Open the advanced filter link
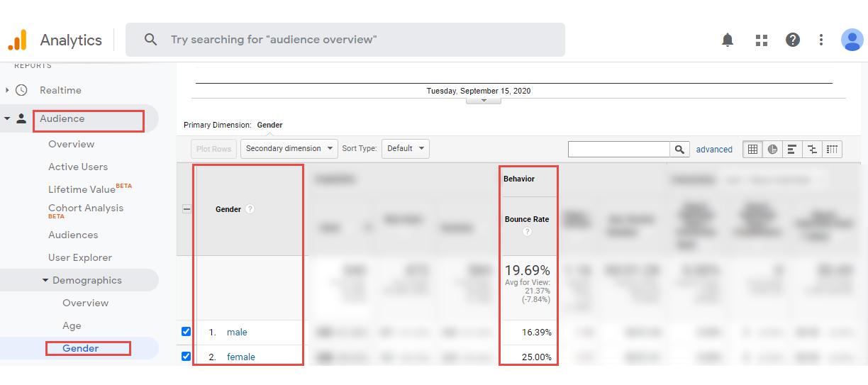The width and height of the screenshot is (868, 385). (714, 149)
